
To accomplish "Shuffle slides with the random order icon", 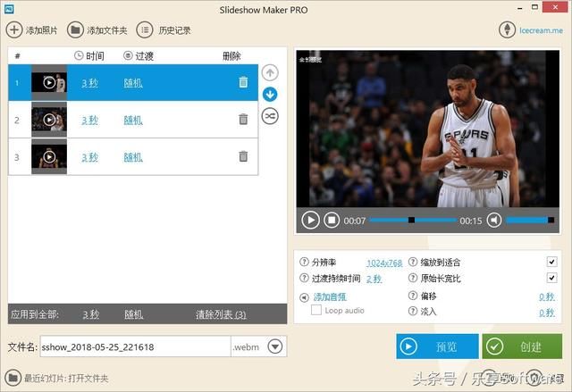I will 270,116.
